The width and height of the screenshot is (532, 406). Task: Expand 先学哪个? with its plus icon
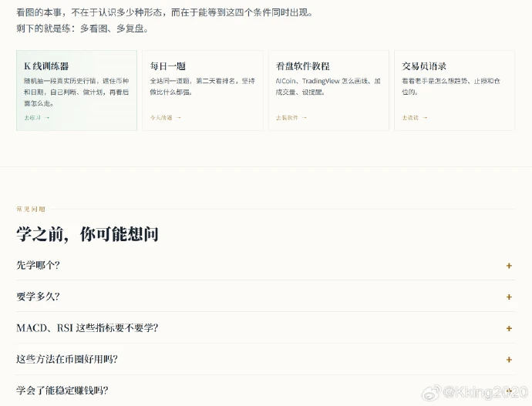pos(509,266)
